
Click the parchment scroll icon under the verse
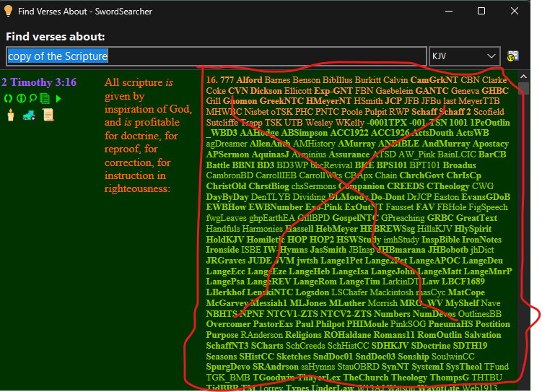[x=48, y=115]
